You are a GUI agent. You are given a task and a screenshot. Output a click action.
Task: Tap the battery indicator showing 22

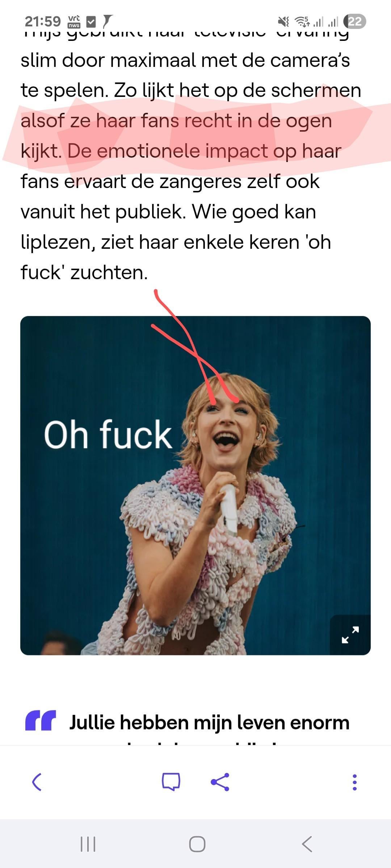(354, 22)
